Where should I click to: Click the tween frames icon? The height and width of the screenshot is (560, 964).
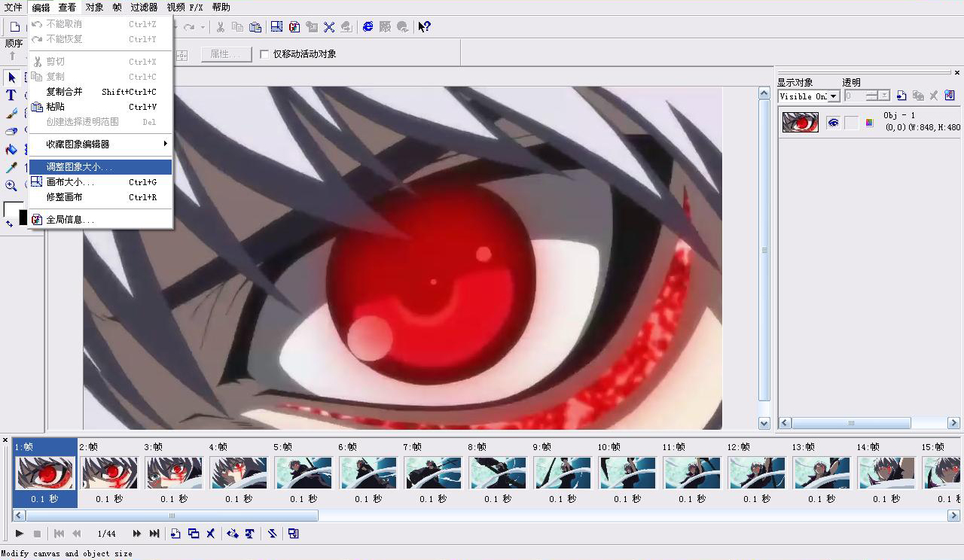pyautogui.click(x=232, y=534)
